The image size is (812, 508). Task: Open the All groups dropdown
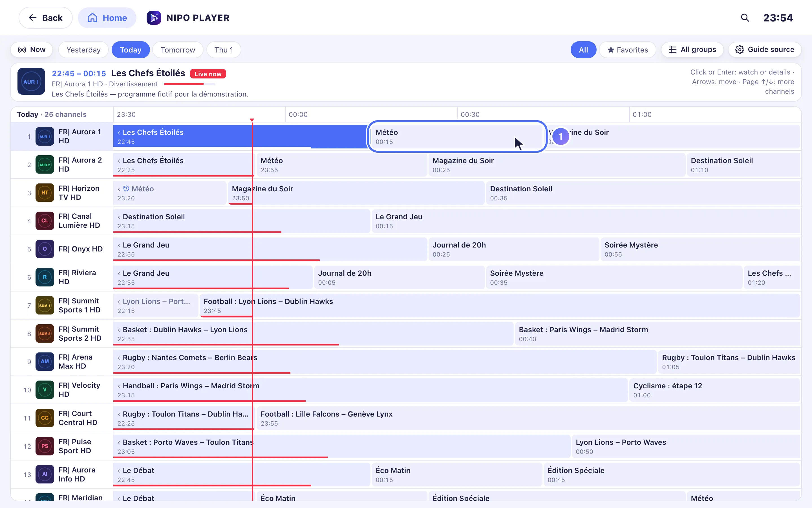click(x=692, y=50)
